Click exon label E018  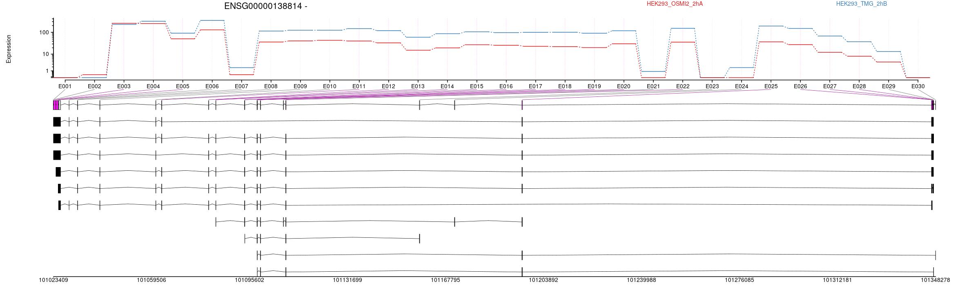click(x=565, y=86)
